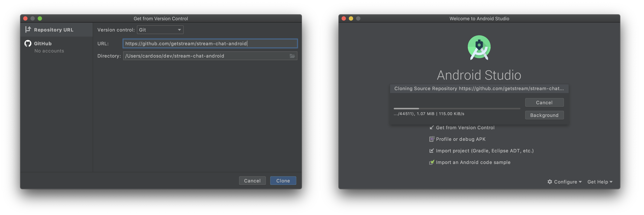This screenshot has height=215, width=644.
Task: Click the 'URL:' label
Action: (103, 44)
